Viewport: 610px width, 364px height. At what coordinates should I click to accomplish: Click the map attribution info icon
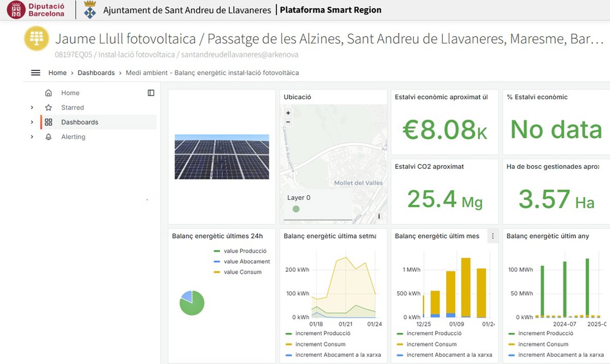[379, 216]
